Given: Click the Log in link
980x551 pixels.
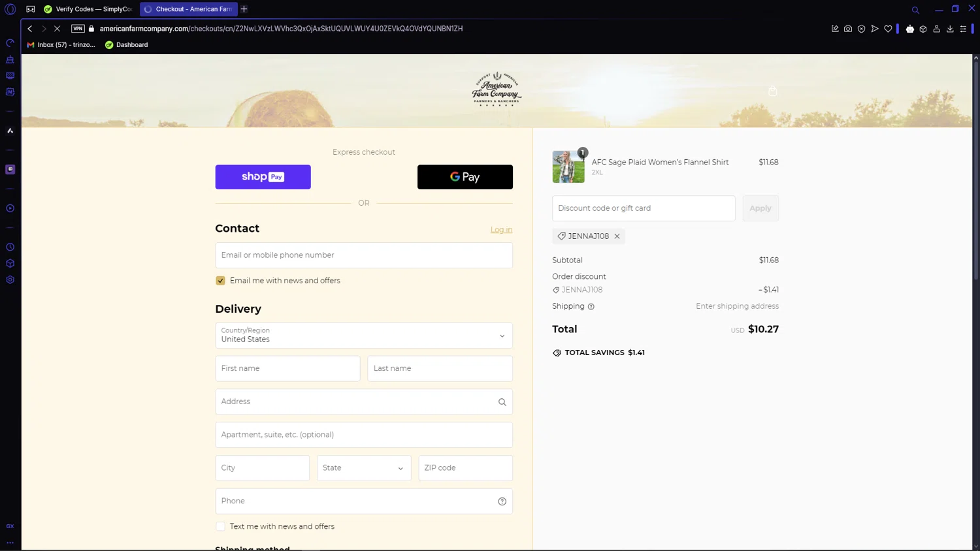Looking at the screenshot, I should [x=501, y=230].
